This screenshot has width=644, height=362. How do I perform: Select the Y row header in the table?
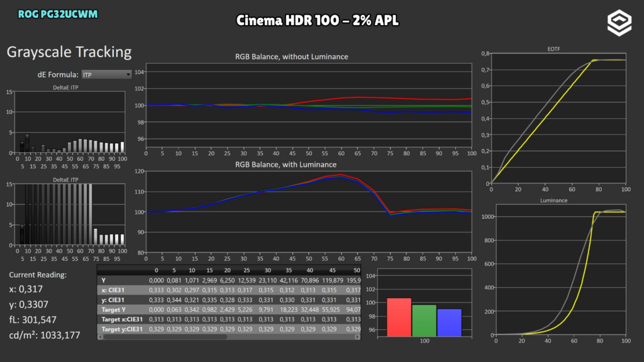[104, 280]
